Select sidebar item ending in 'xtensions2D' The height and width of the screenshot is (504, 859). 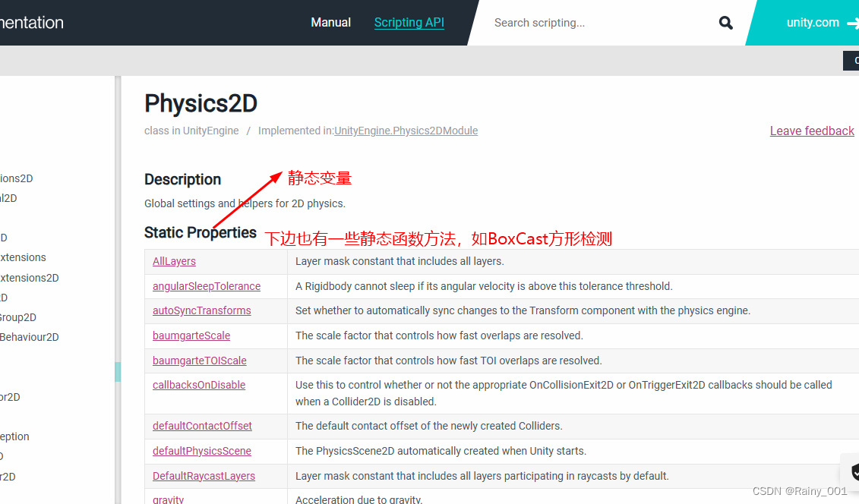tap(30, 278)
